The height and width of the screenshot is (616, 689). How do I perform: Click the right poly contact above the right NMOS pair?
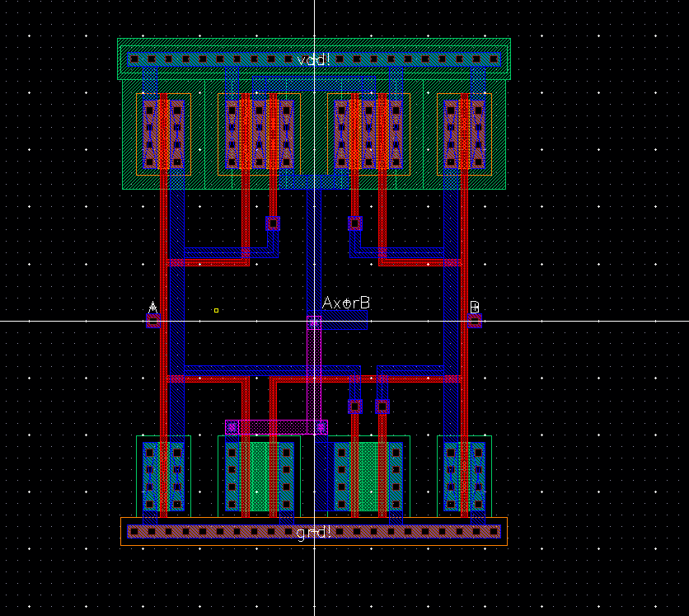pos(382,407)
